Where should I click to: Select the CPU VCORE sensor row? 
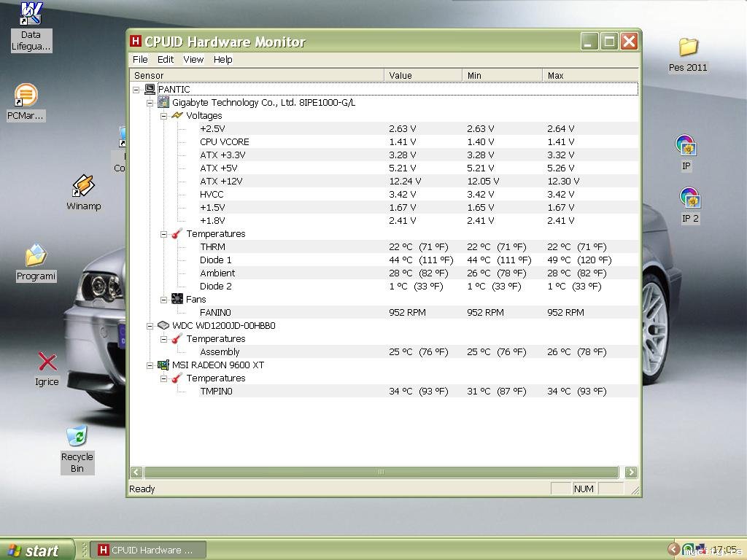coord(225,142)
